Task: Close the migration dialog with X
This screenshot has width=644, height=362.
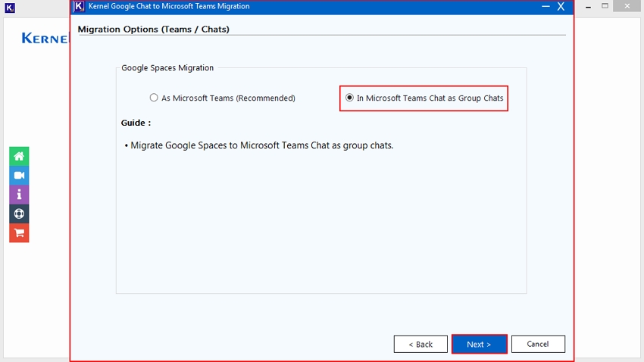Action: [x=561, y=6]
